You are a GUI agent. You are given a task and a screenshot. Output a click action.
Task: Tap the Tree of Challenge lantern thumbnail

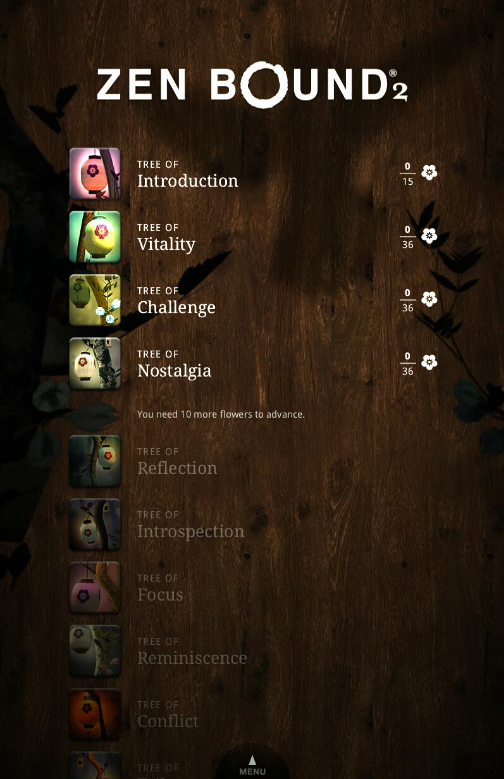94,300
